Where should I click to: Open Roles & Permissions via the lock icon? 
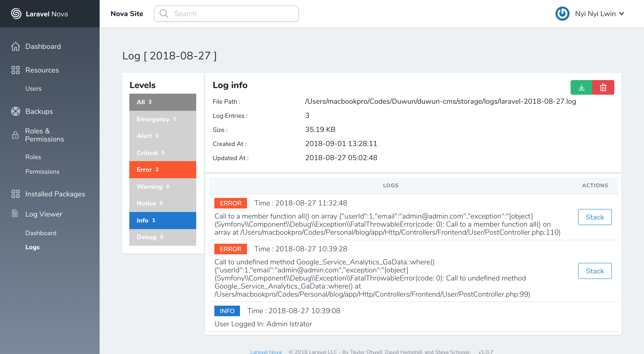pyautogui.click(x=15, y=135)
